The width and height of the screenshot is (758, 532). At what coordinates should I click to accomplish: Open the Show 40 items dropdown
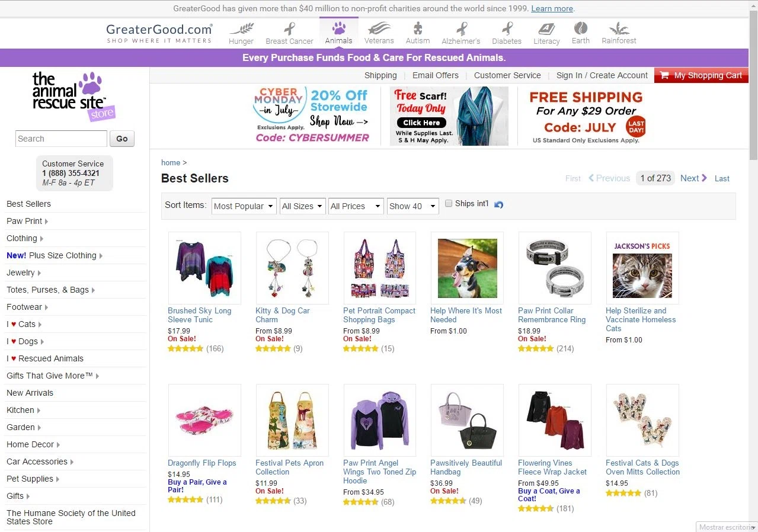[x=412, y=206]
